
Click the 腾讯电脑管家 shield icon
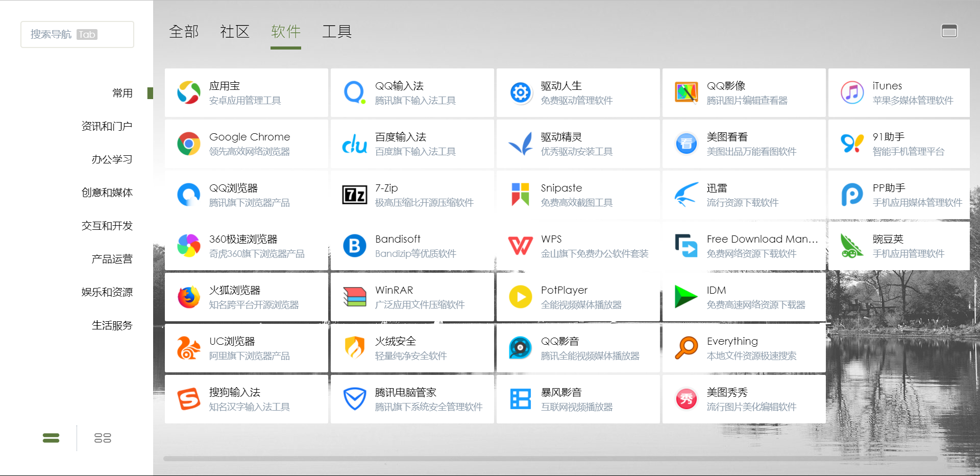355,399
